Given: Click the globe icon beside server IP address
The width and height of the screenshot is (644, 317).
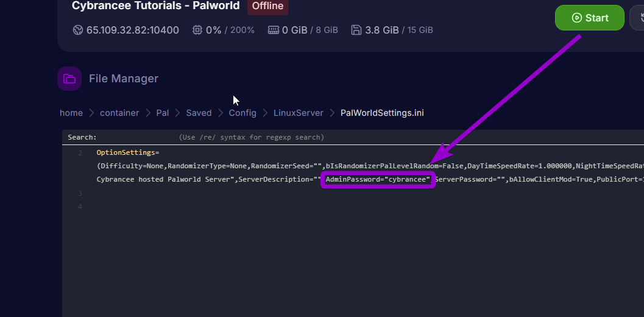Looking at the screenshot, I should [78, 30].
